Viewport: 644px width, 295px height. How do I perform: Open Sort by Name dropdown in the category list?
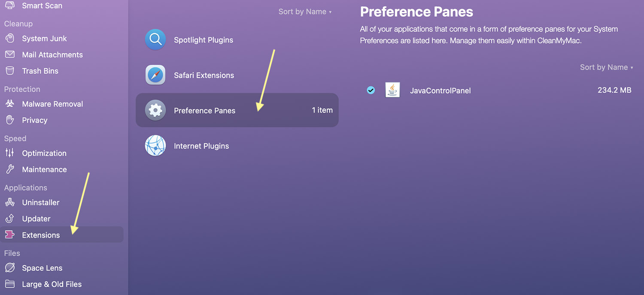[x=305, y=12]
